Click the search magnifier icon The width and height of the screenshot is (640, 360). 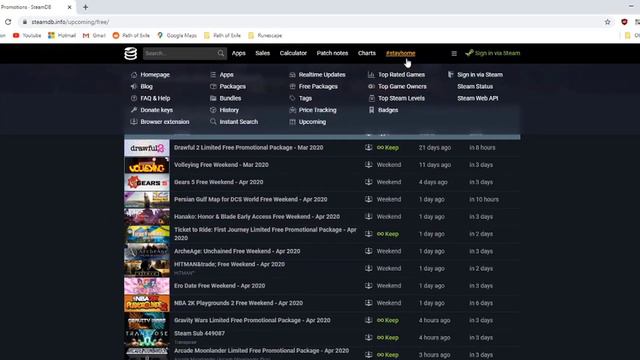click(220, 53)
